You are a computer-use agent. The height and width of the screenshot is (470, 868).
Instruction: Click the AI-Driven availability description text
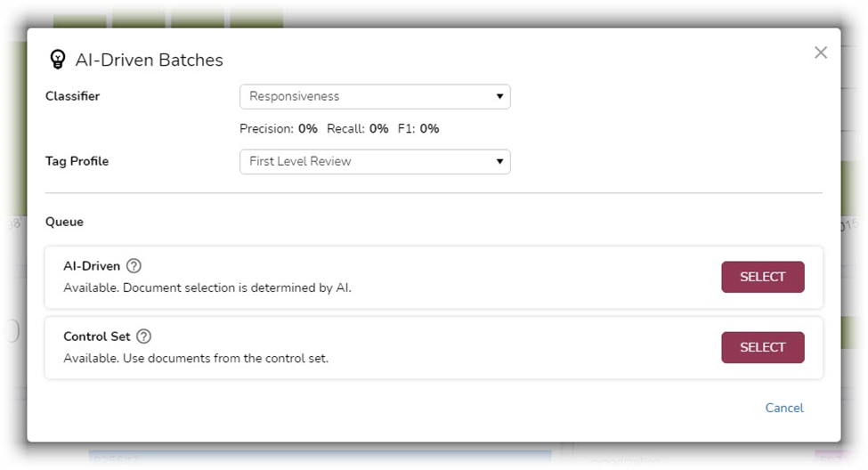coord(207,288)
